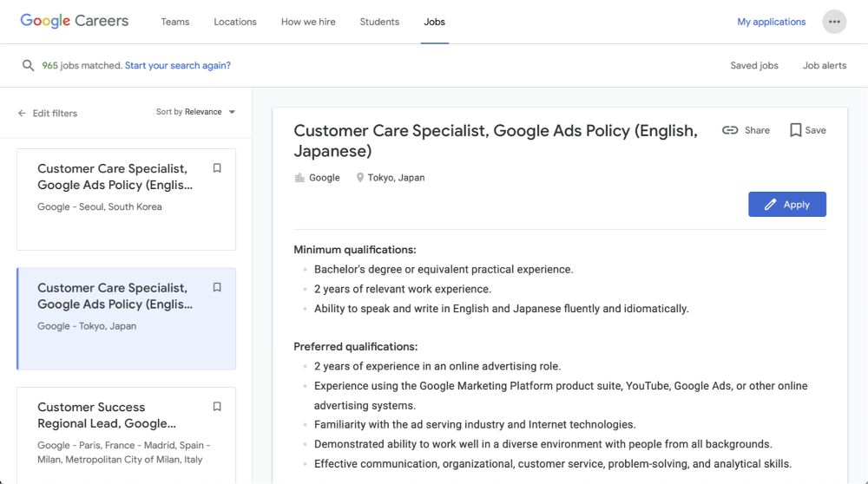Image resolution: width=868 pixels, height=484 pixels.
Task: Click the search magnifier icon
Action: pyautogui.click(x=28, y=65)
